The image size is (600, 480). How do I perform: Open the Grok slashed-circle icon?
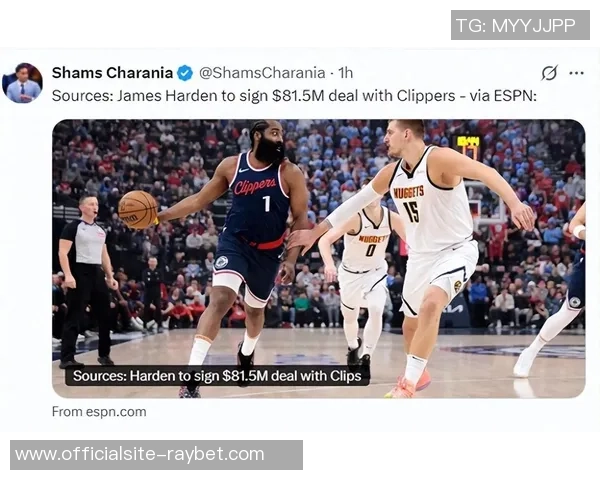click(x=549, y=73)
